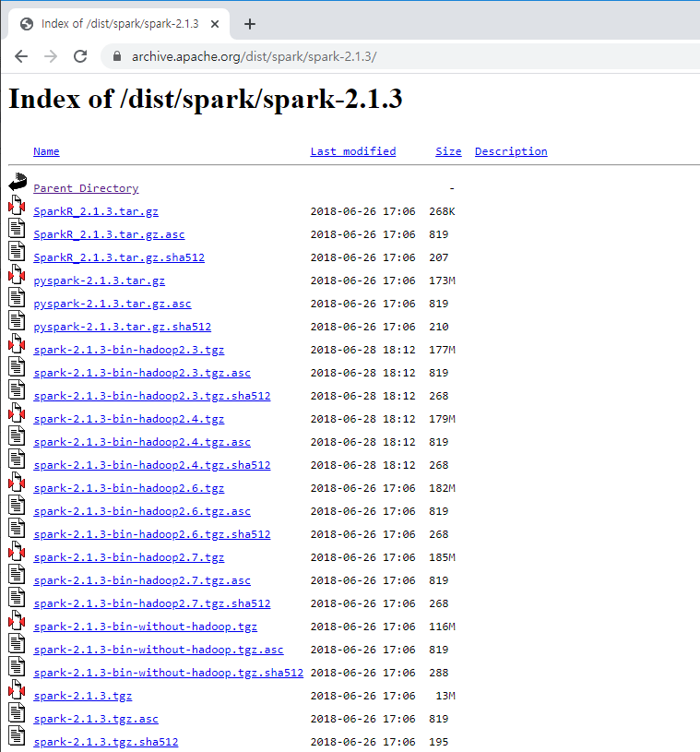Viewport: 700px width, 752px height.
Task: Open a new tab with plus button
Action: 250,24
